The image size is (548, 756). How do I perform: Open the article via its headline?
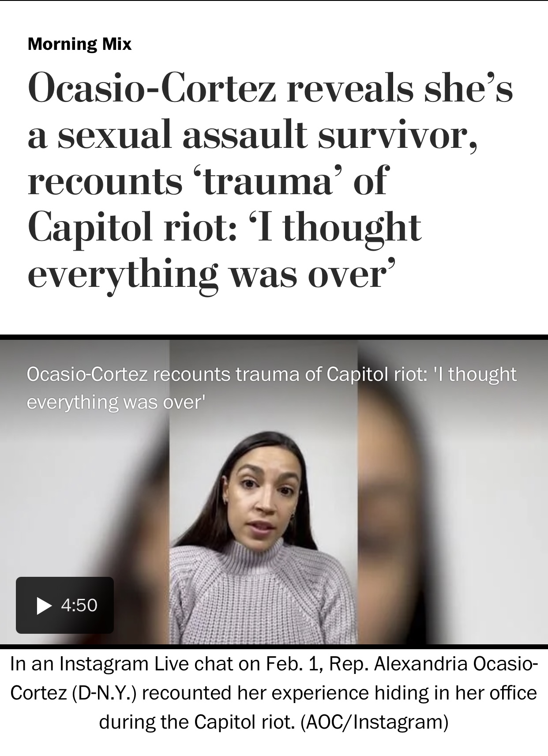[x=270, y=180]
